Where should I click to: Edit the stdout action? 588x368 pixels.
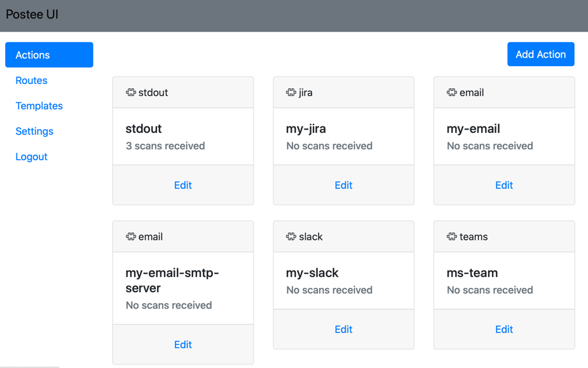(x=182, y=186)
